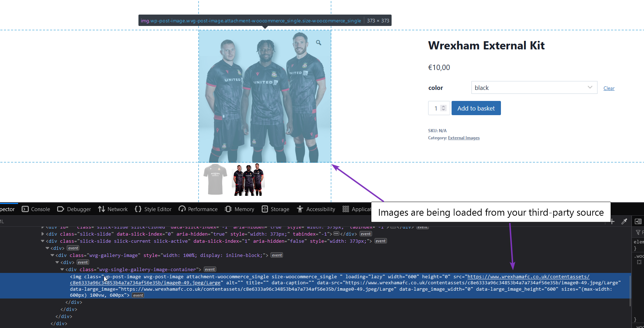Viewport: 644px width, 328px height.
Task: Collapse the plain div above wvg-gallery-image
Action: point(47,248)
